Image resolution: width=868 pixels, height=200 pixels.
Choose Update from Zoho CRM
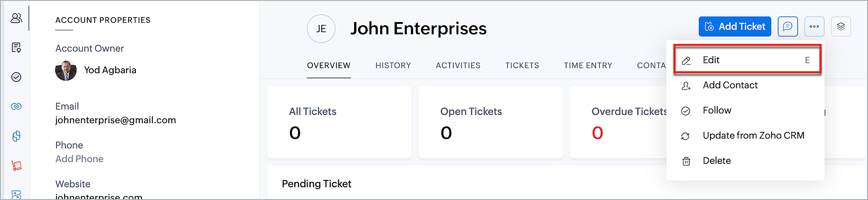coord(753,136)
